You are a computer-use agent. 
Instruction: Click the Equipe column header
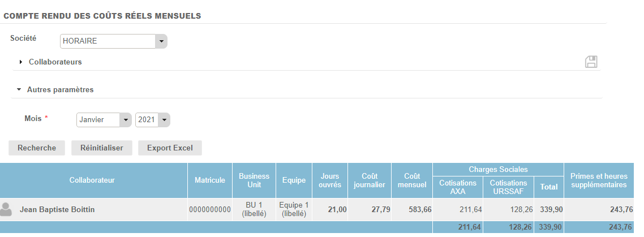click(294, 180)
